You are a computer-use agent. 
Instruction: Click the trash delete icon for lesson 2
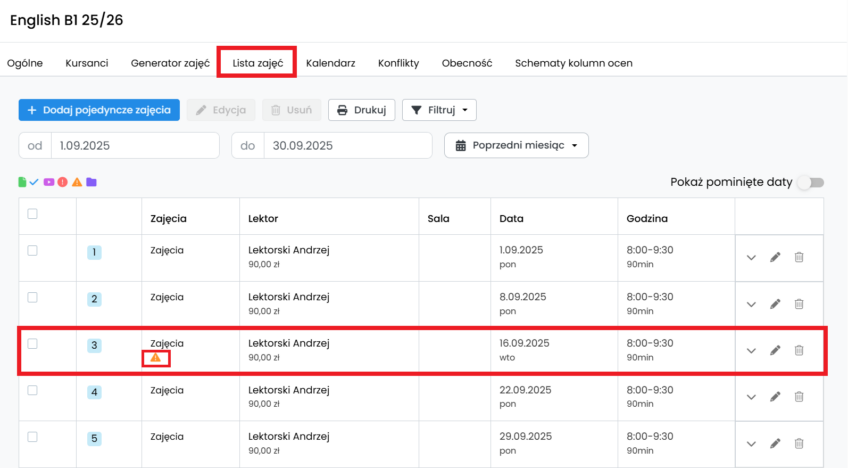click(x=799, y=304)
